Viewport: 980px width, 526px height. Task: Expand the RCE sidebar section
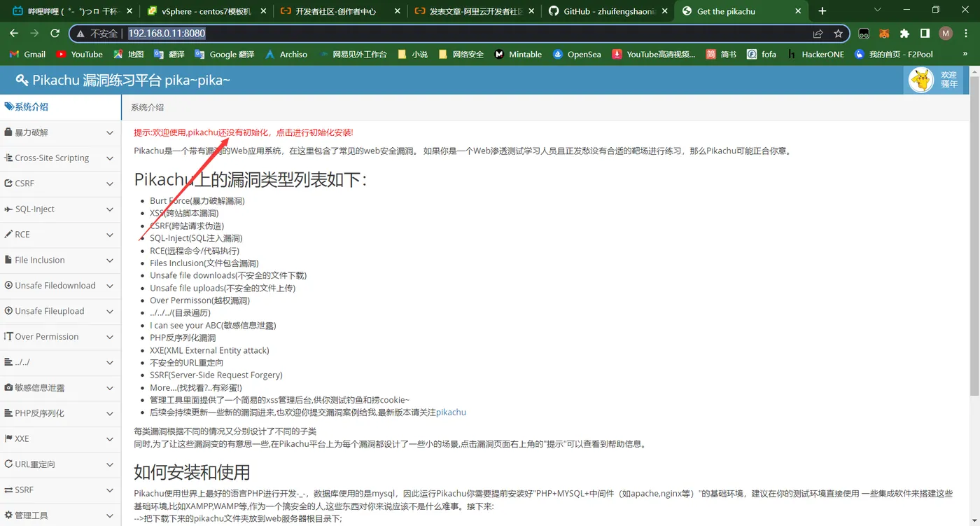pos(60,235)
